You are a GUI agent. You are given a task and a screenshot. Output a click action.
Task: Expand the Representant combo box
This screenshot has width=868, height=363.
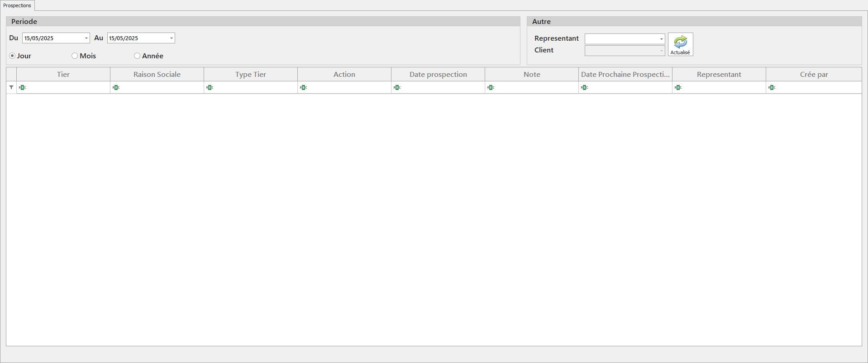(661, 39)
